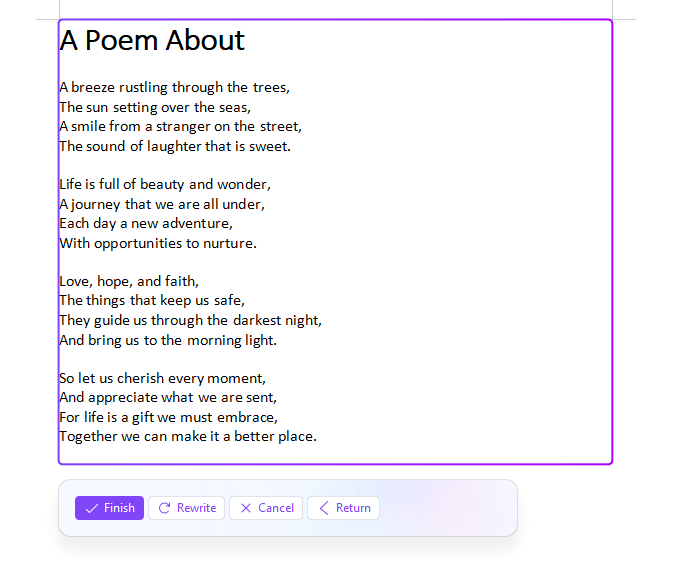Viewport: 691px width, 561px height.
Task: Click the line "A breeze rustling through the trees,"
Action: [x=174, y=87]
